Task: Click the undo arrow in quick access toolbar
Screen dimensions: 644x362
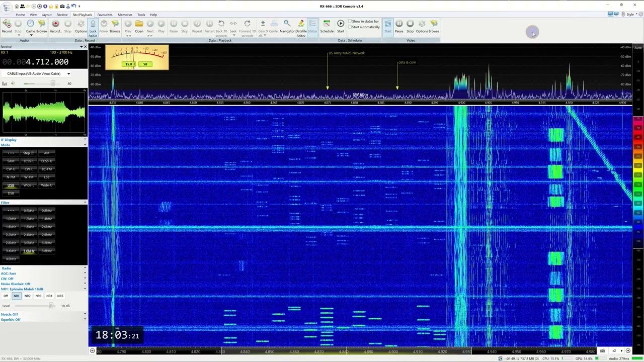Action: pos(73,6)
